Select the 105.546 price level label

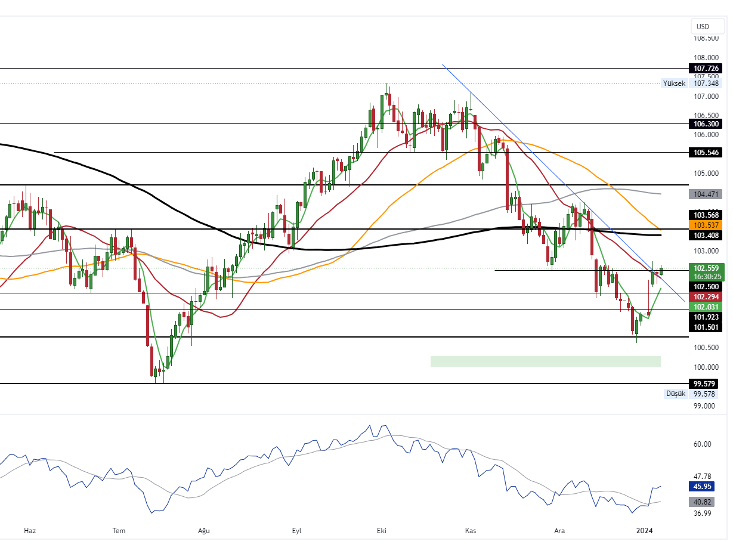706,153
